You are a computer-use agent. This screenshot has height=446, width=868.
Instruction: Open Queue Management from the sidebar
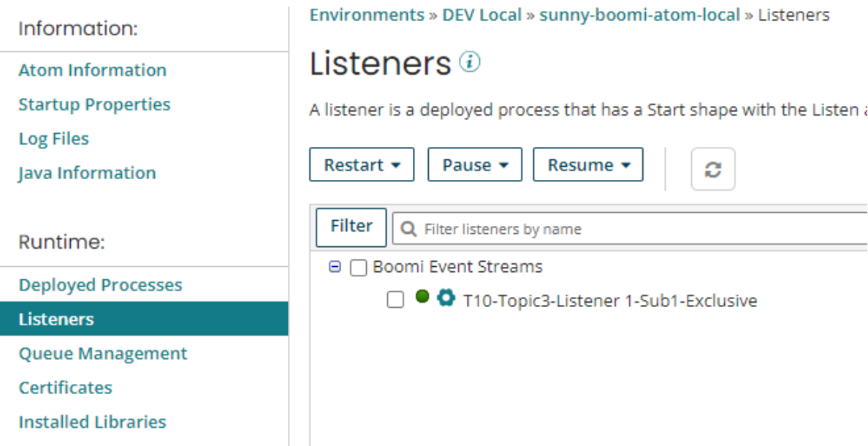pyautogui.click(x=102, y=353)
